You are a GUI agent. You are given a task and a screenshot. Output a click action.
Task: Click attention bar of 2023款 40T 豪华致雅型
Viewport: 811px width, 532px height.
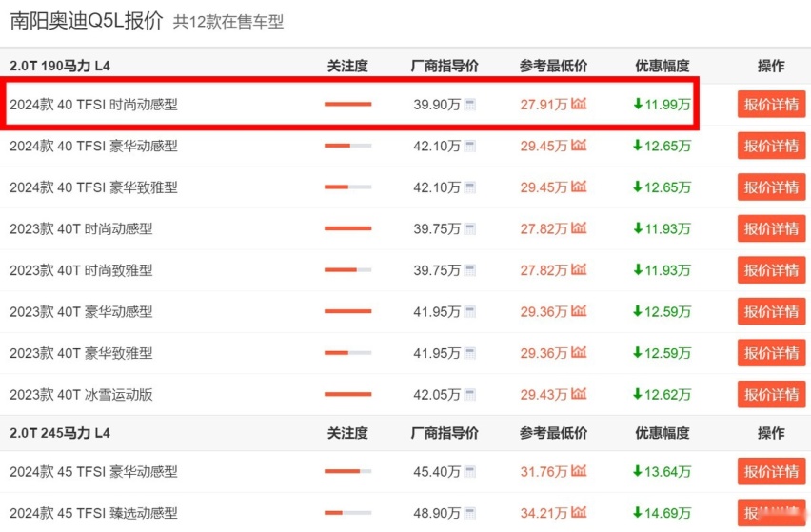coord(347,353)
